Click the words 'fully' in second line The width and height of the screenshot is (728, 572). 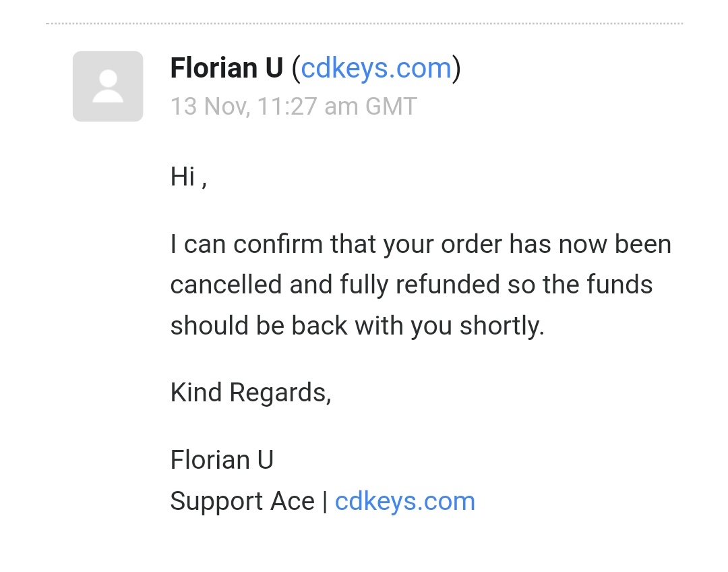[x=364, y=285]
